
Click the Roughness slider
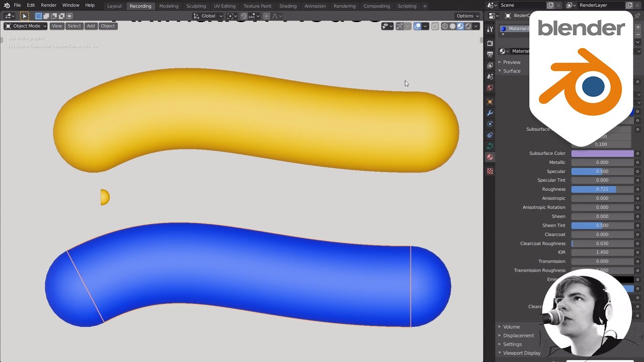tap(602, 189)
